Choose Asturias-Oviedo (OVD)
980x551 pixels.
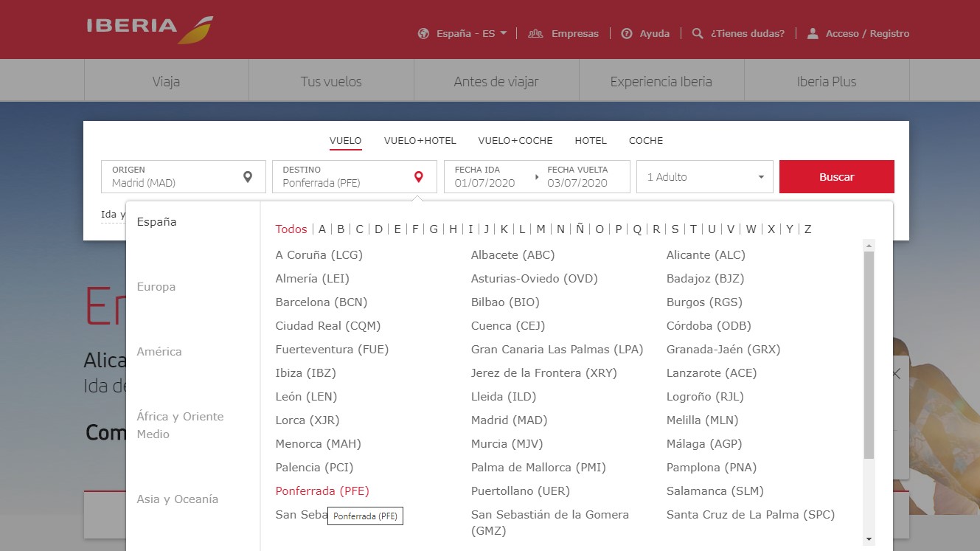point(535,279)
